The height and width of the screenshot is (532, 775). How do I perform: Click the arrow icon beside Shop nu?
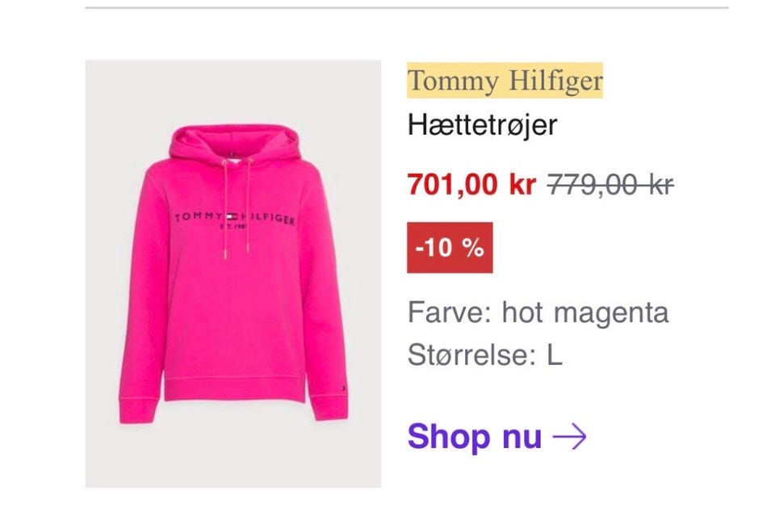coord(569,437)
